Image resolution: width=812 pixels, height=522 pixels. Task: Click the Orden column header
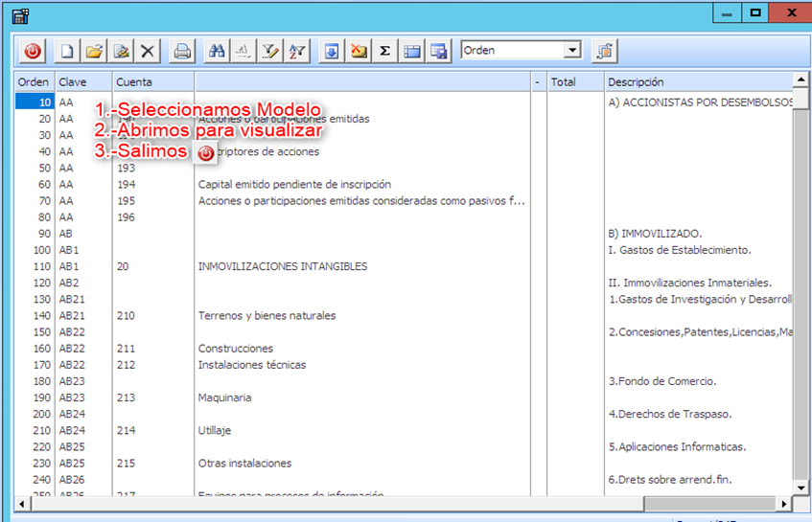click(34, 82)
